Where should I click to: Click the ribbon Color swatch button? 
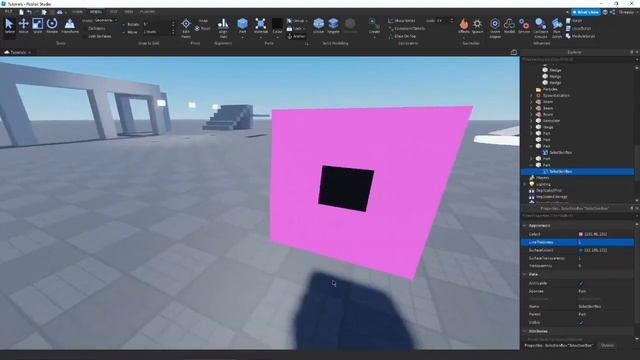(277, 25)
